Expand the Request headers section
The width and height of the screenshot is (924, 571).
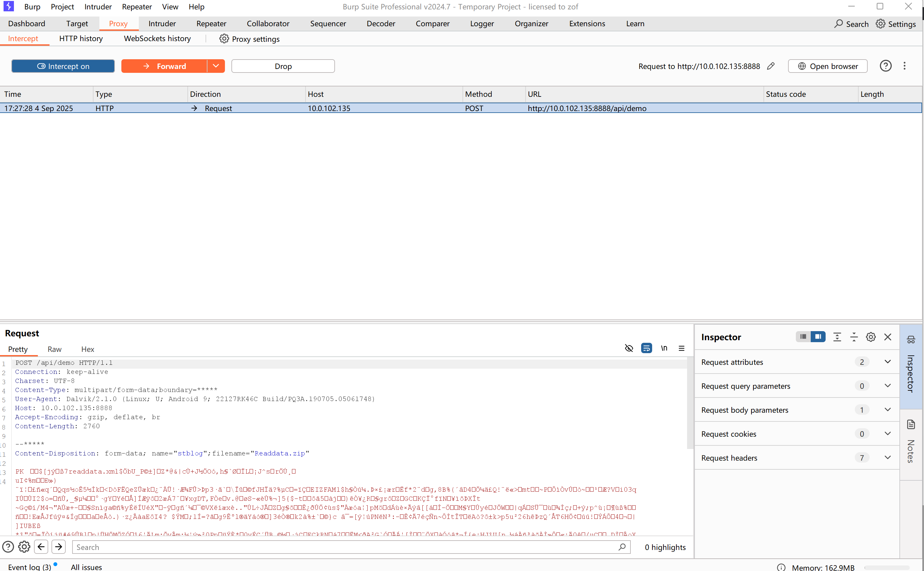pos(887,458)
